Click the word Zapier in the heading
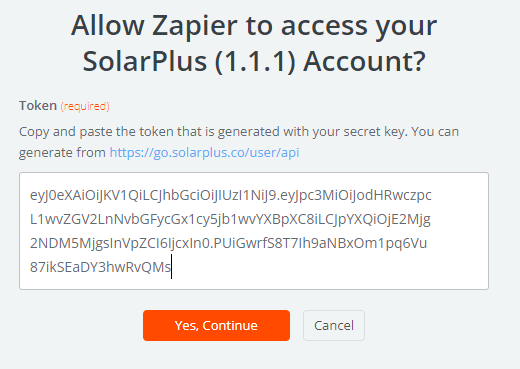Viewport: 520px width, 369px height. [195, 26]
